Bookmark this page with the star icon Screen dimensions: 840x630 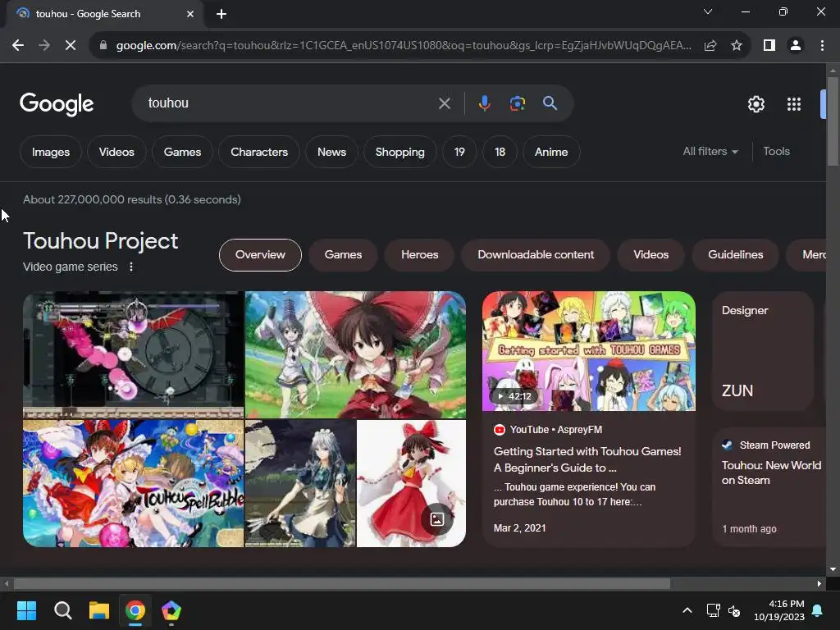point(737,46)
